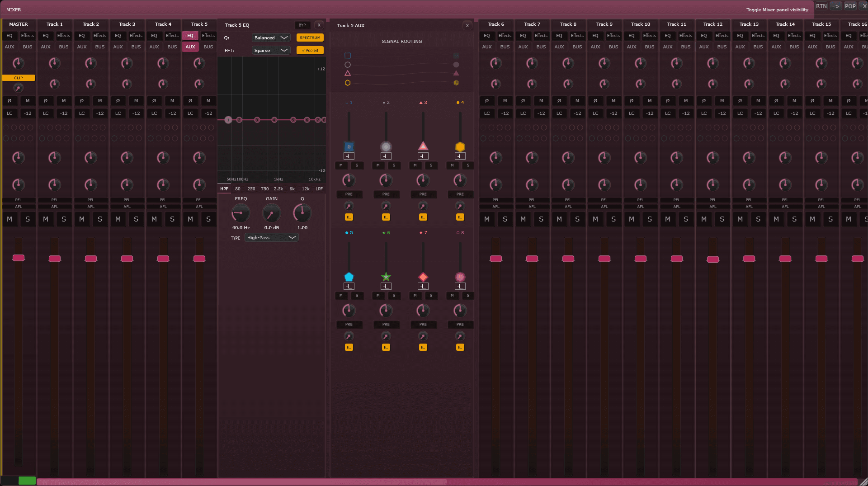The height and width of the screenshot is (486, 868).
Task: Click the pink triangle AUX 3 fader handle
Action: pos(423,146)
